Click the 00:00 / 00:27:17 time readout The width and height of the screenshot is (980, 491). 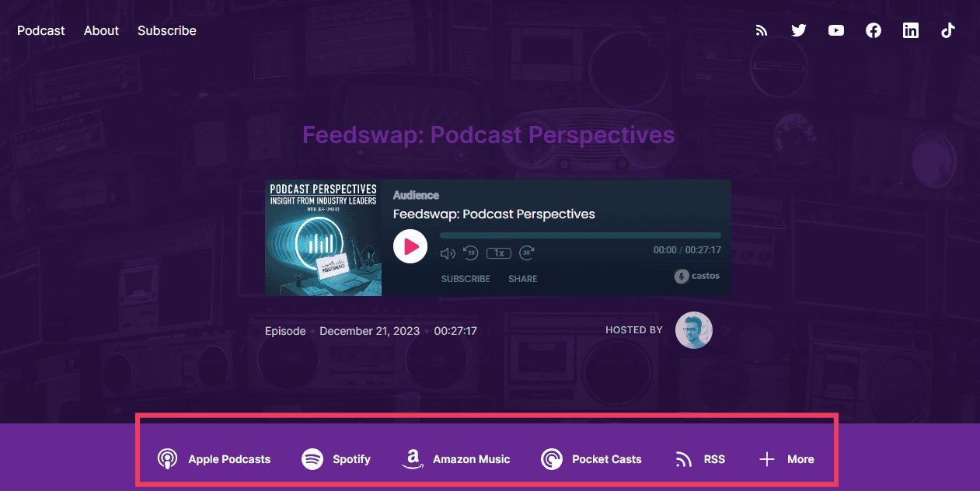pyautogui.click(x=687, y=250)
